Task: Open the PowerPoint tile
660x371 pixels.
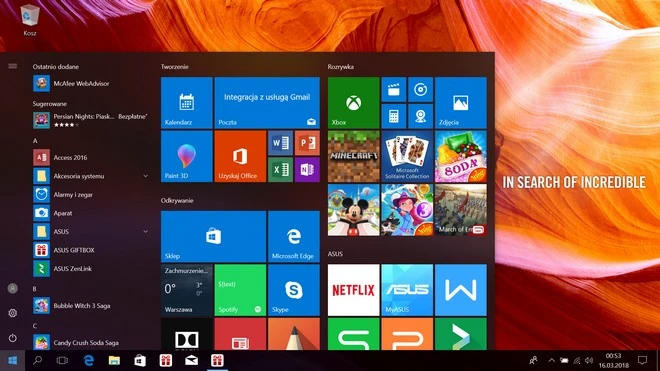Action: [307, 143]
